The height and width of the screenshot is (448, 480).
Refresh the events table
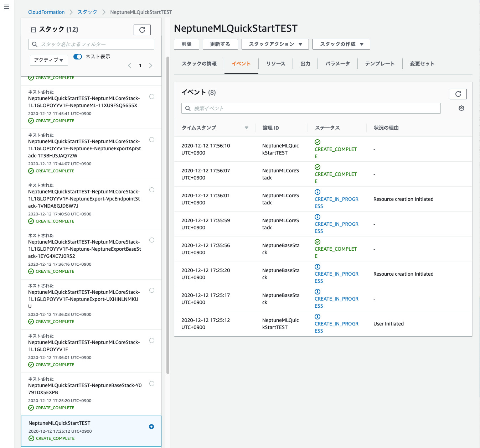click(458, 94)
